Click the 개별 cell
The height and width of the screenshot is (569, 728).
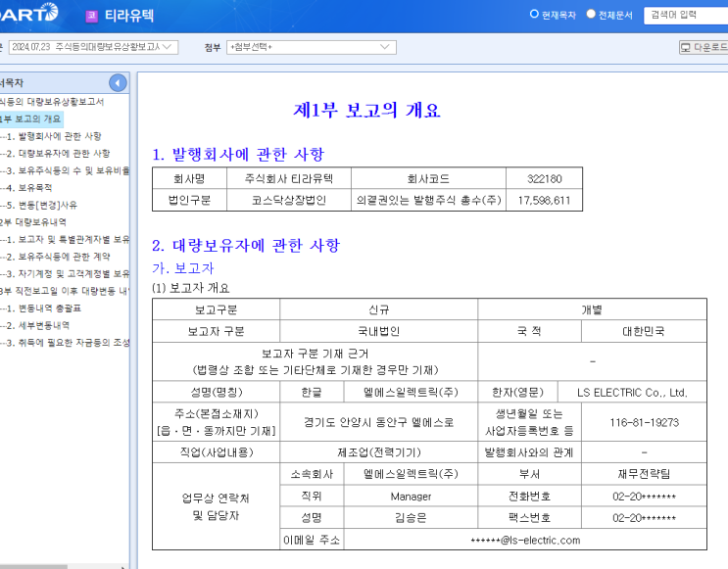[x=592, y=309]
